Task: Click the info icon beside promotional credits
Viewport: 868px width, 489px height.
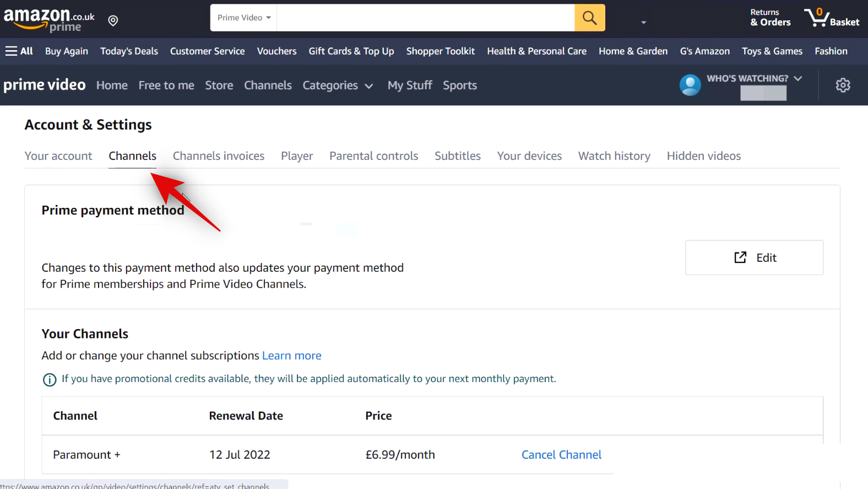Action: coord(50,379)
